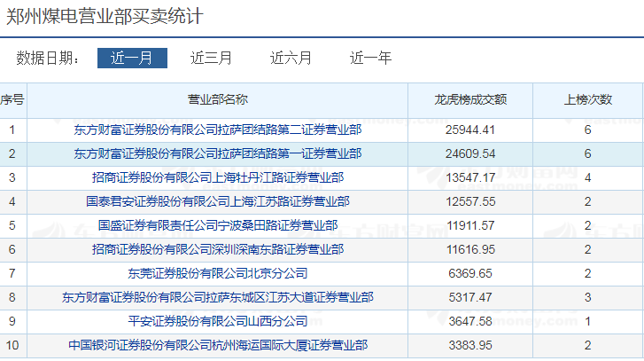The width and height of the screenshot is (644, 361).
Task: Click the row number 10 cell
Action: click(x=12, y=345)
